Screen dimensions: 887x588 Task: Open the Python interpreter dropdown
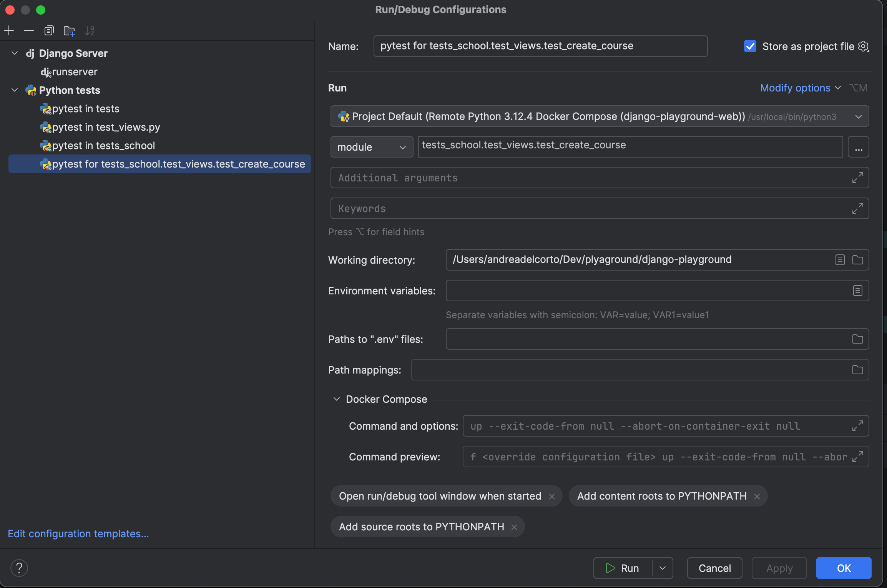(x=858, y=116)
